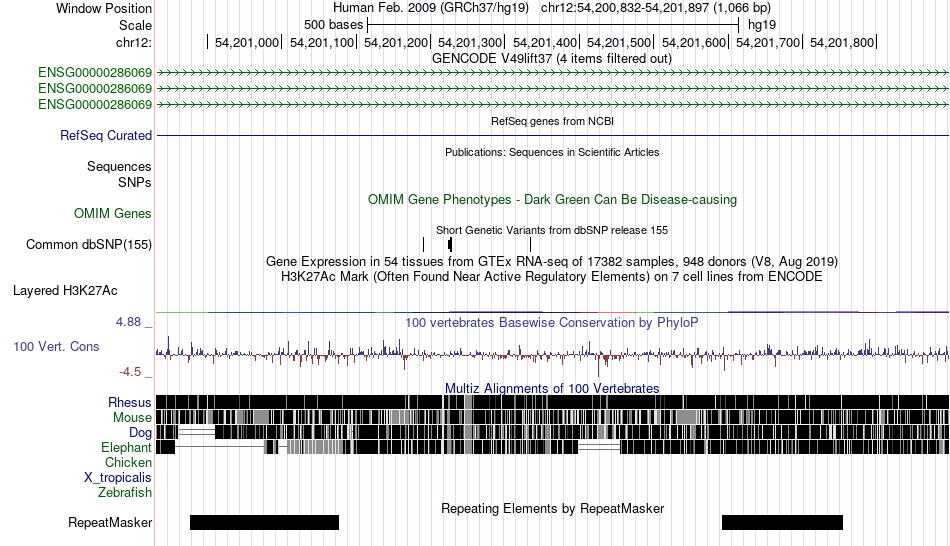Image resolution: width=950 pixels, height=546 pixels.
Task: Click the RefSeq Curated track label
Action: (105, 135)
